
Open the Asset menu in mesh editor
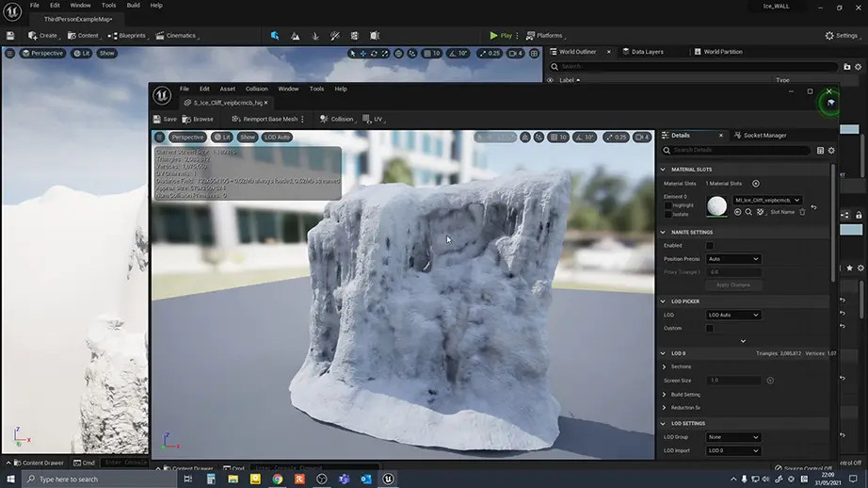click(227, 89)
